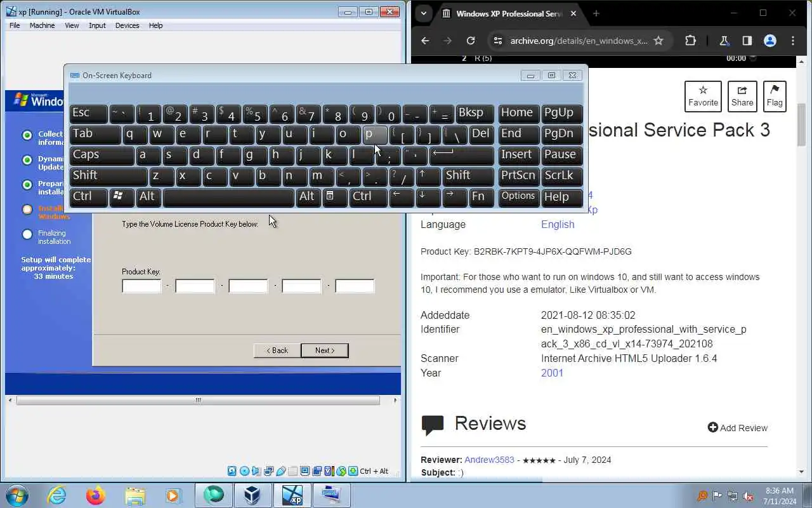Open a new Chrome tab with plus button
The width and height of the screenshot is (812, 508).
point(596,13)
